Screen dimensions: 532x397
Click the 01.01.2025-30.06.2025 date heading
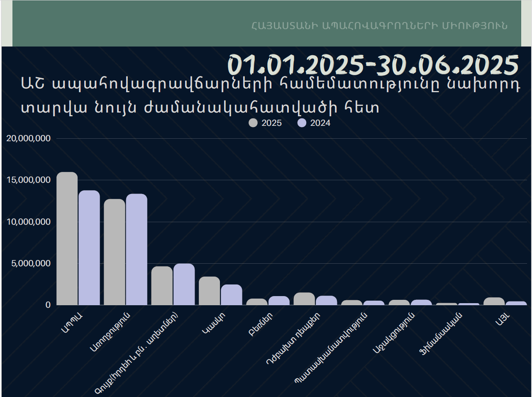pyautogui.click(x=373, y=65)
